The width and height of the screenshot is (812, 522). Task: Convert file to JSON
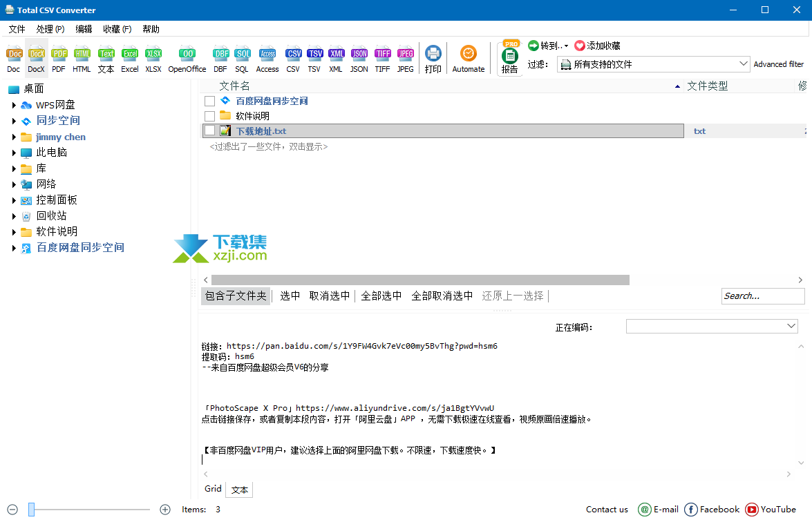pos(359,59)
